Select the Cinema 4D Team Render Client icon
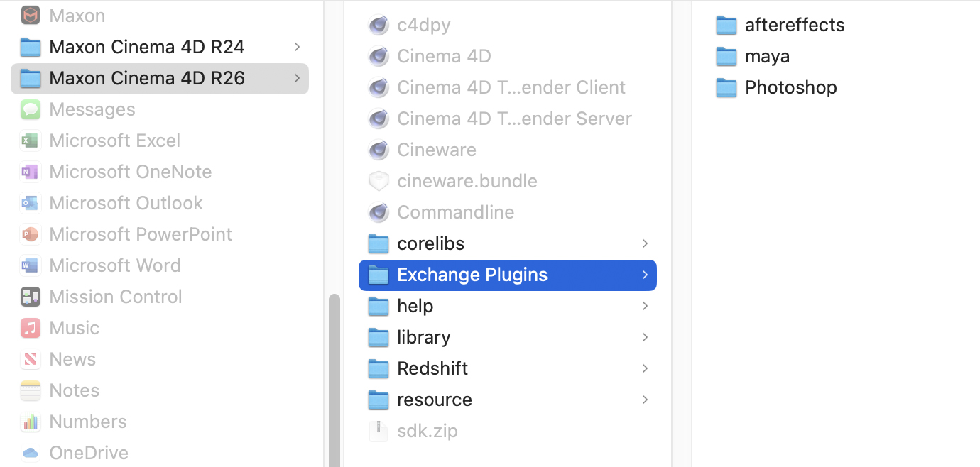This screenshot has height=467, width=980. coord(379,87)
